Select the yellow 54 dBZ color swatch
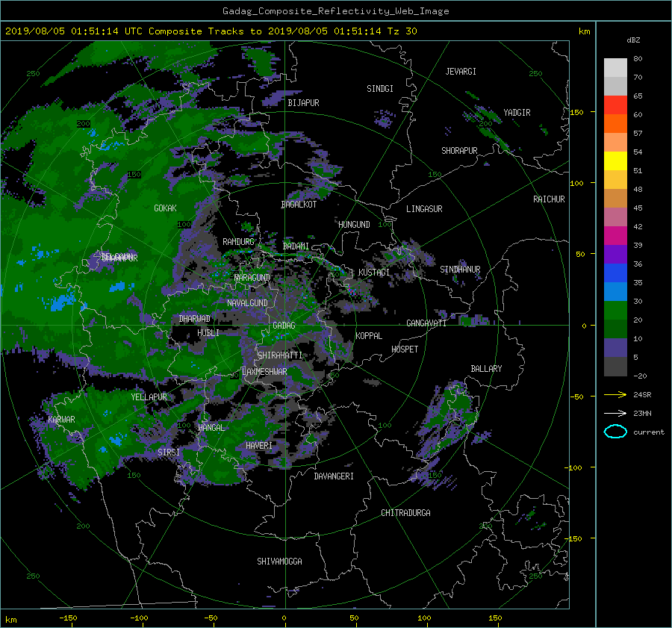 coord(615,161)
